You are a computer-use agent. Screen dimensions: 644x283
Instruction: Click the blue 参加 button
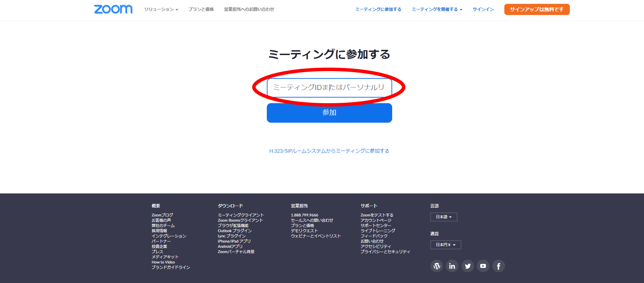pos(329,113)
